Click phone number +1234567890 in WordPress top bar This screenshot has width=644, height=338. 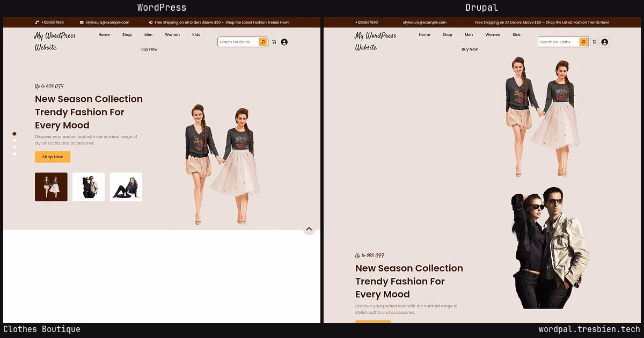coord(52,23)
